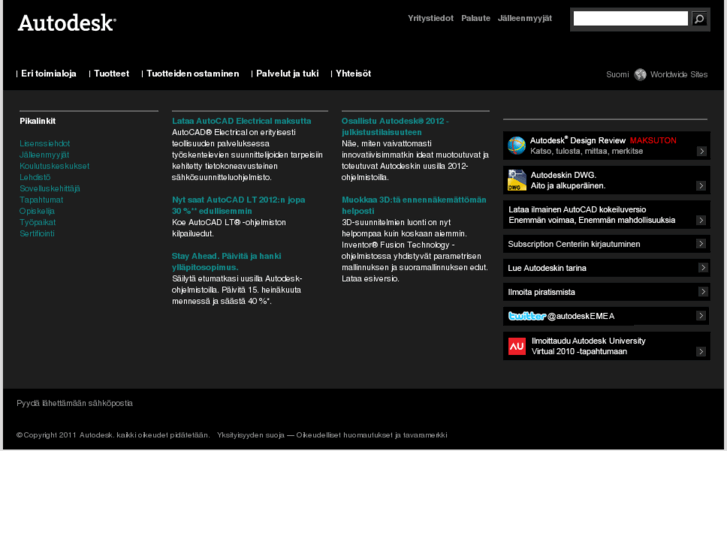Click the Design Review globe icon
This screenshot has height=545, width=727.
pyautogui.click(x=517, y=145)
